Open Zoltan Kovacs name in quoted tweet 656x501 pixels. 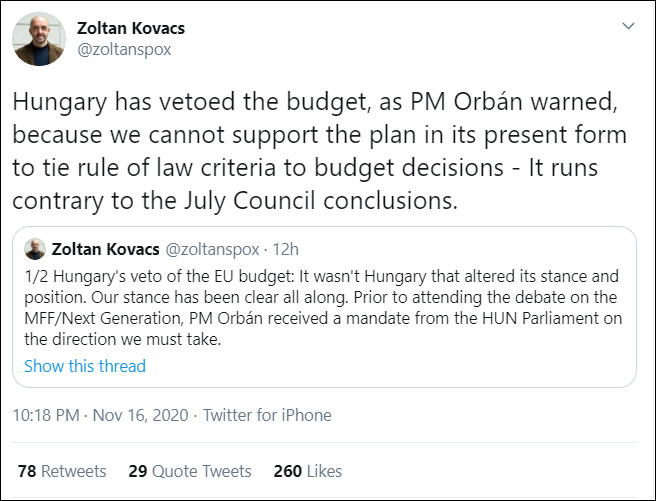click(104, 249)
